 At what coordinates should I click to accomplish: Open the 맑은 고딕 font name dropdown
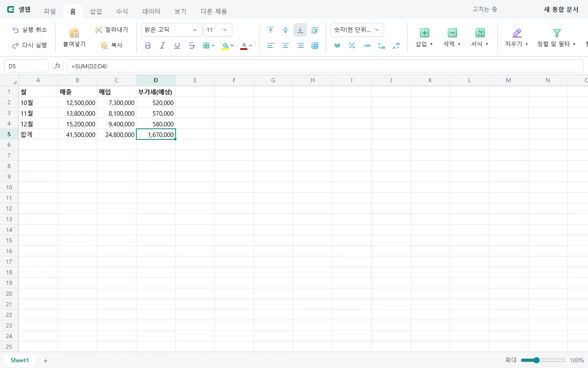point(171,30)
